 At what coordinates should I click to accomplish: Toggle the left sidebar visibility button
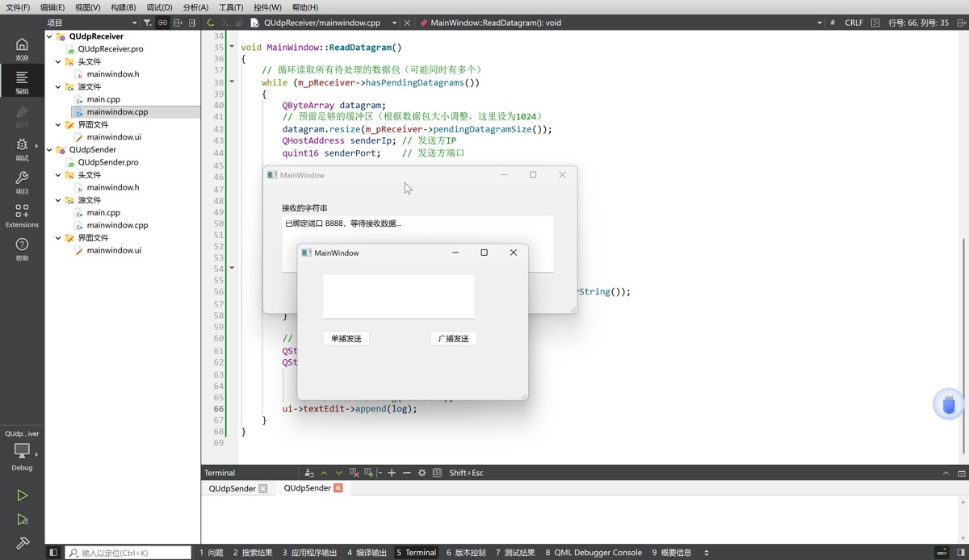point(53,553)
